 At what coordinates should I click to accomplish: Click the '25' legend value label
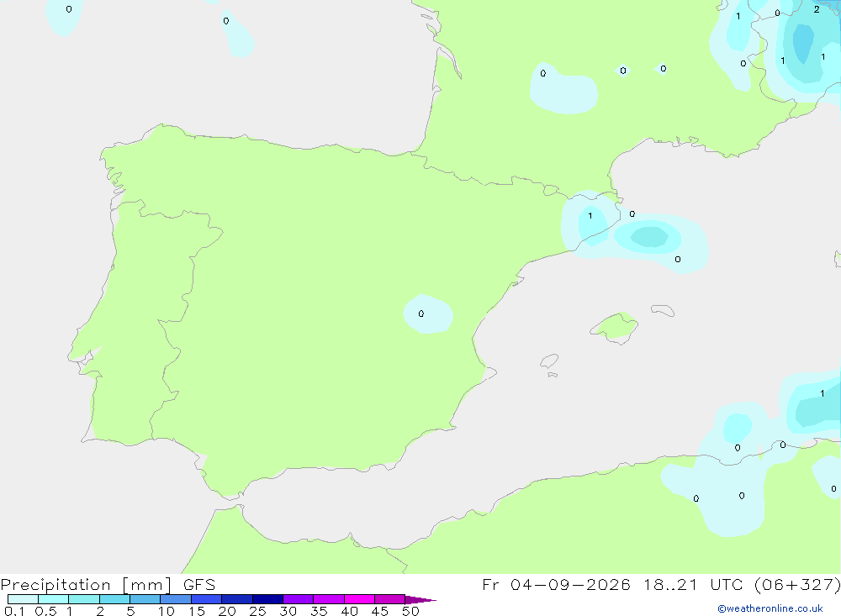pos(258,611)
